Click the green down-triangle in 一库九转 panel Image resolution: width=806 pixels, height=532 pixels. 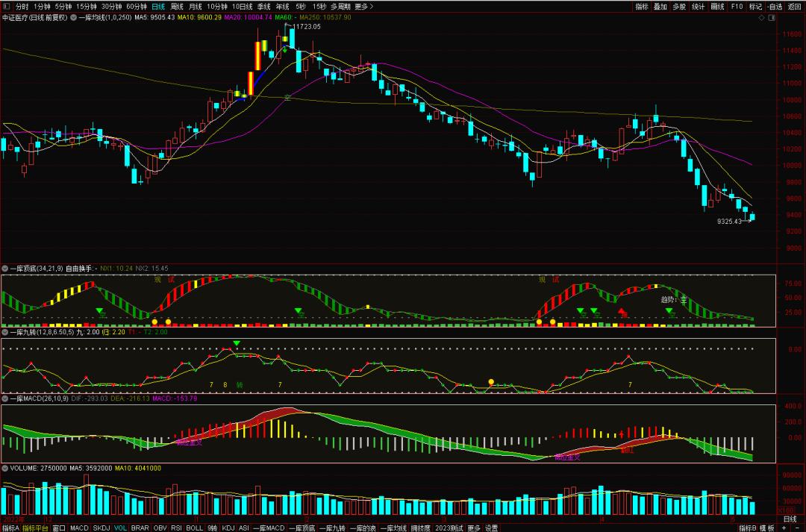[x=237, y=343]
